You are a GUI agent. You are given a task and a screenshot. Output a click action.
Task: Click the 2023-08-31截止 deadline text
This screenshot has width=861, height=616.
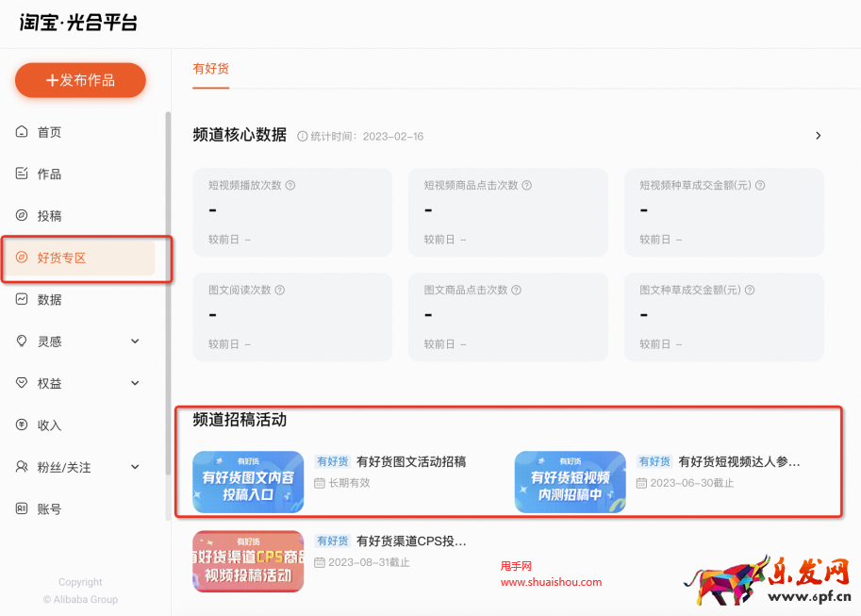click(x=369, y=562)
